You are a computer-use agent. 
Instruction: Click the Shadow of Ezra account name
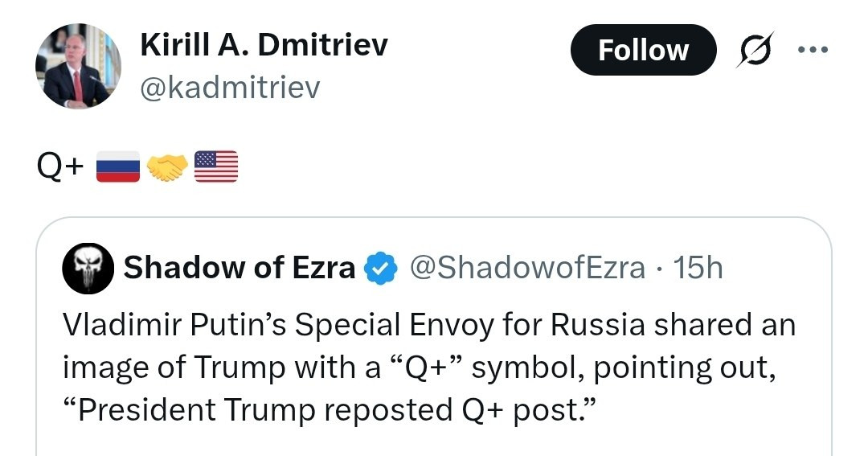[x=239, y=268]
